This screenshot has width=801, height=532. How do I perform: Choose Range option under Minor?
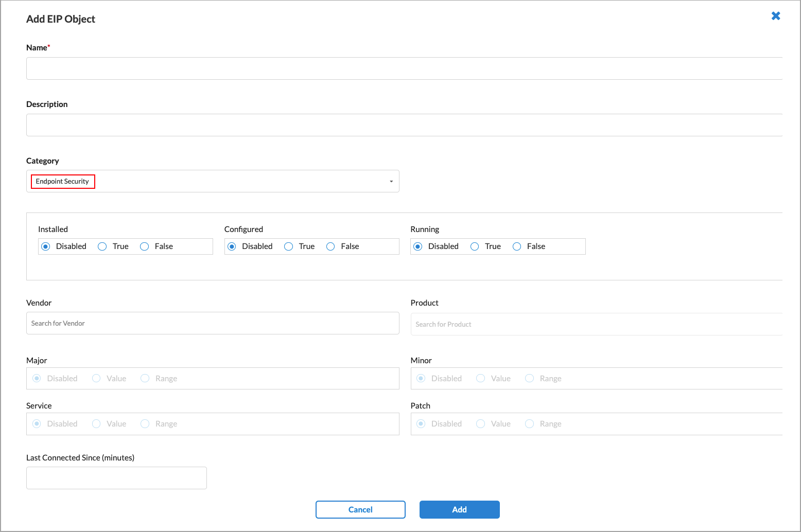pyautogui.click(x=529, y=378)
